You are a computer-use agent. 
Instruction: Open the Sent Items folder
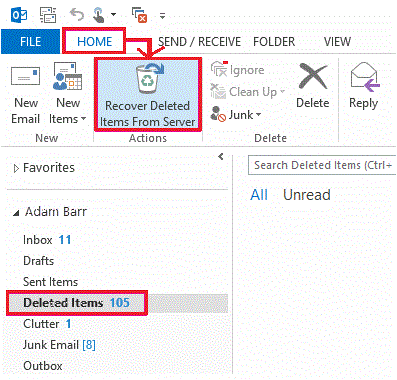(50, 282)
